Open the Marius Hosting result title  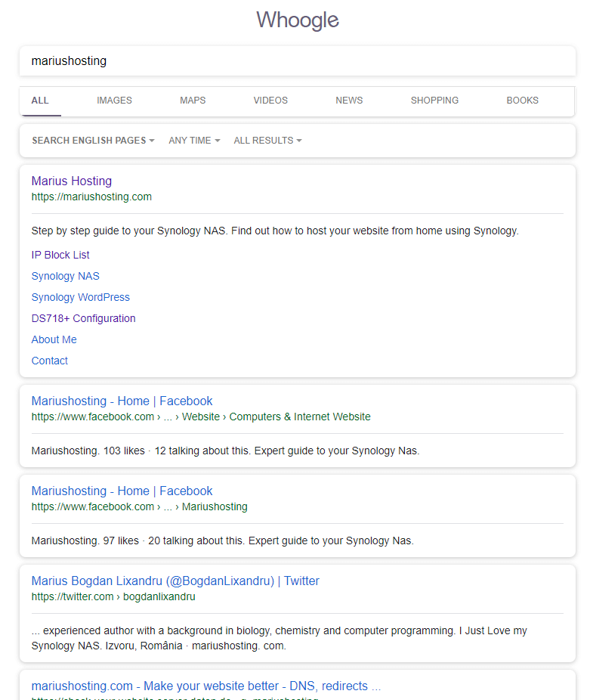72,181
